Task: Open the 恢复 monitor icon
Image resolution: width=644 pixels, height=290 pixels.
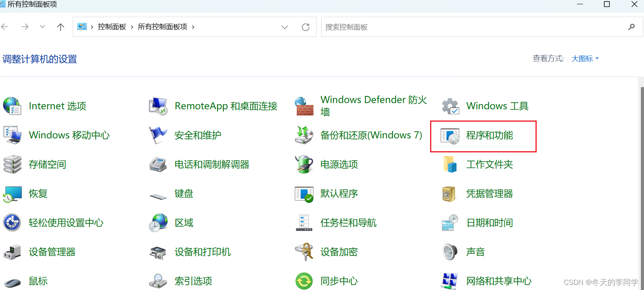Action: 12,194
